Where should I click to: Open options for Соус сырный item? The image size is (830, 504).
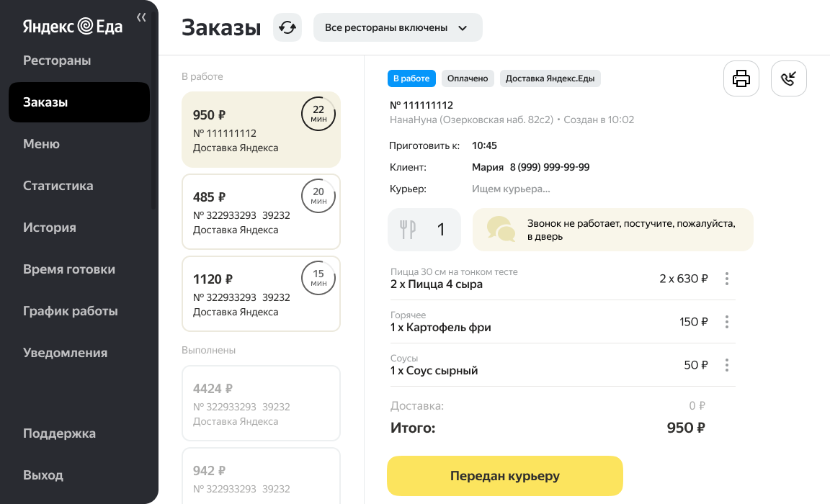(x=727, y=365)
